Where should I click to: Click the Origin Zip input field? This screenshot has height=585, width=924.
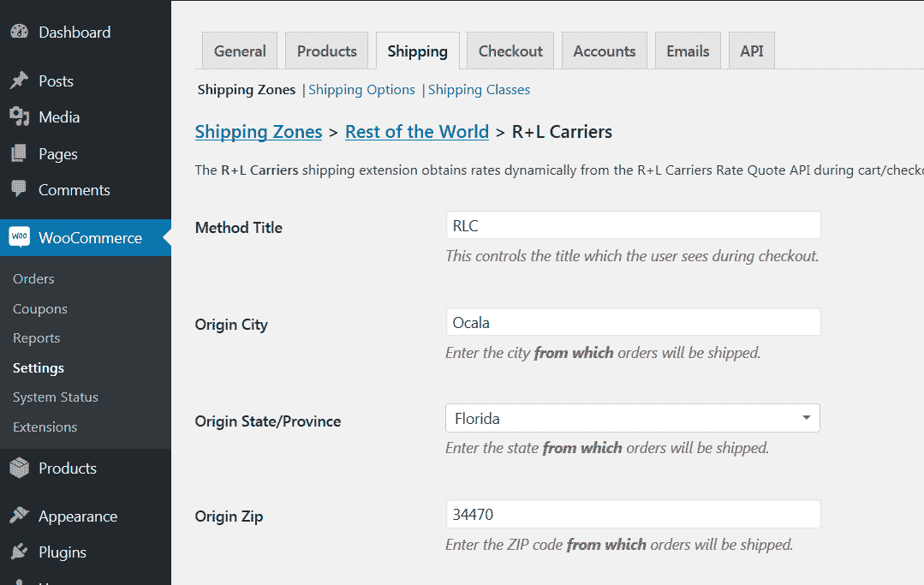point(634,514)
